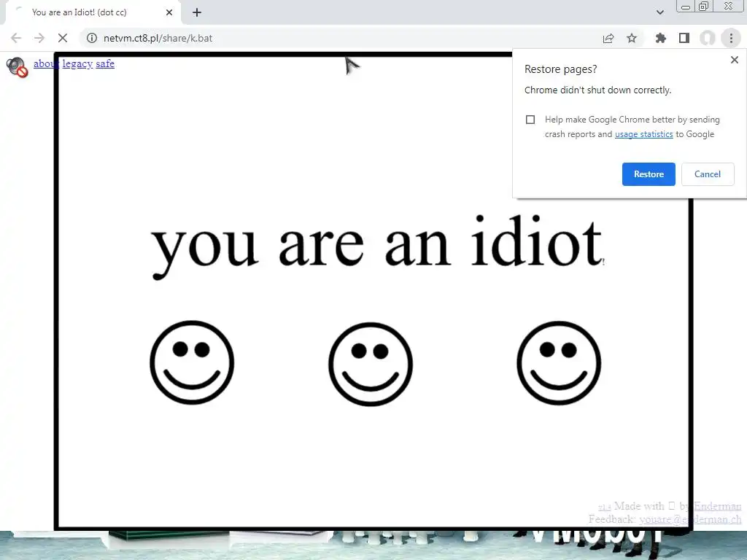Viewport: 747px width, 560px height.
Task: Open the 'safe' link
Action: coord(105,64)
